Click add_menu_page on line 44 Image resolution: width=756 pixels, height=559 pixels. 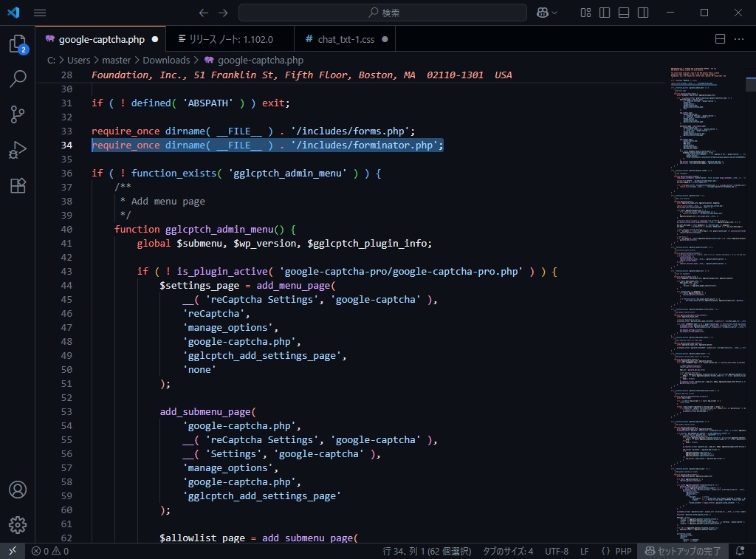293,286
